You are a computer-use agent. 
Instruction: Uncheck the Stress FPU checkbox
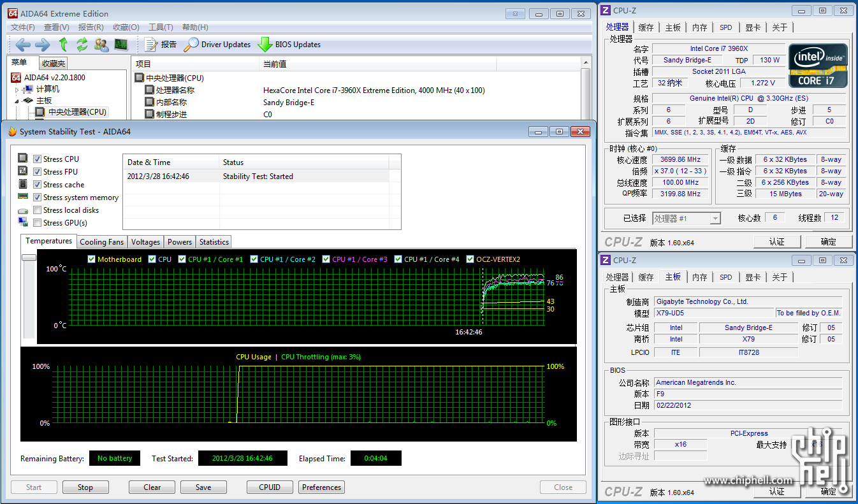38,171
